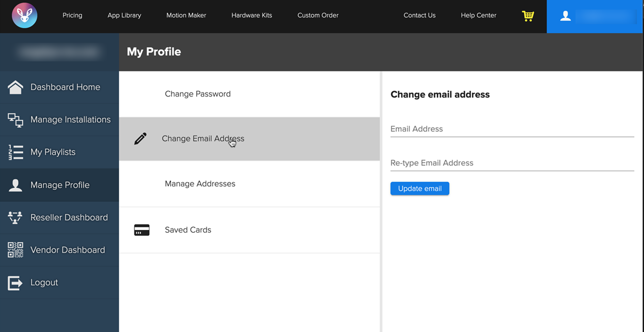Screen dimensions: 644x332
Task: Click the Logout exit icon
Action: pyautogui.click(x=15, y=282)
